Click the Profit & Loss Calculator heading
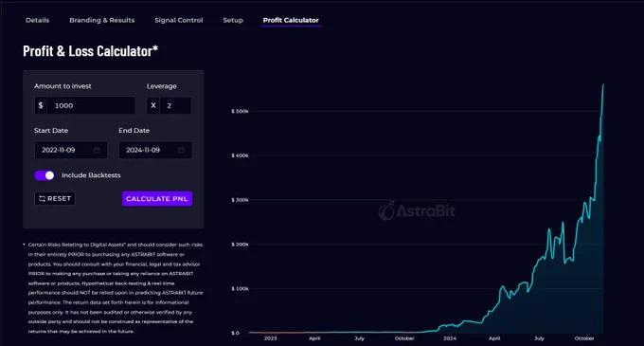This screenshot has height=346, width=644. (90, 51)
